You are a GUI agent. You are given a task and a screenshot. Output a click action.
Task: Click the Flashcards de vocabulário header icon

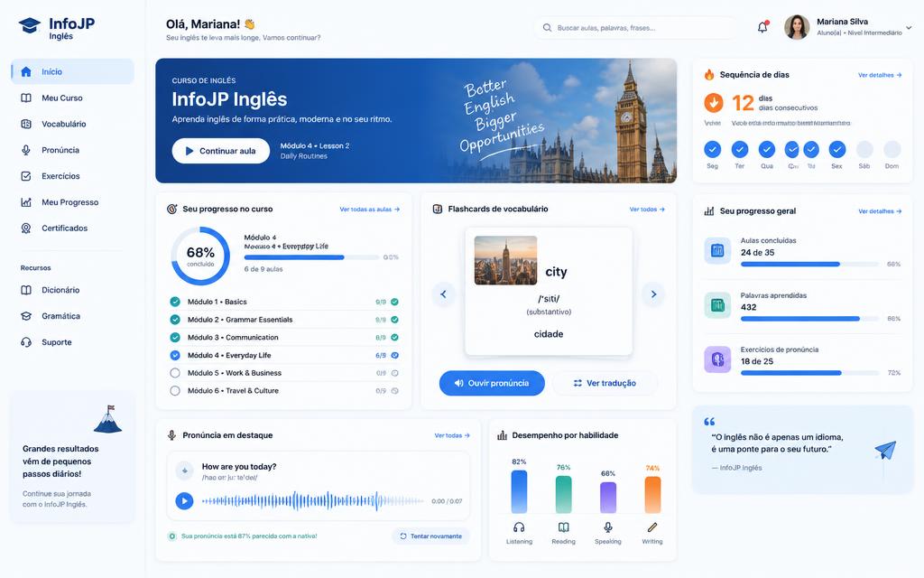coord(438,209)
